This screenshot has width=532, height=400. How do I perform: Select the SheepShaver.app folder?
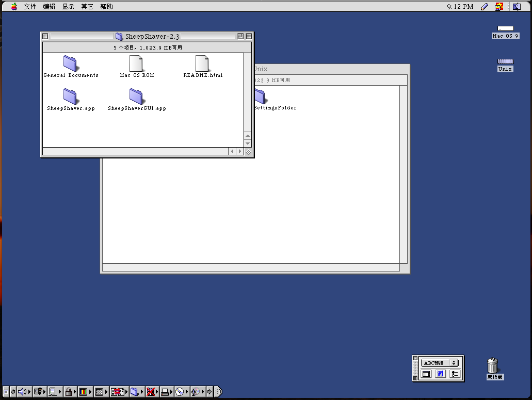pyautogui.click(x=71, y=100)
